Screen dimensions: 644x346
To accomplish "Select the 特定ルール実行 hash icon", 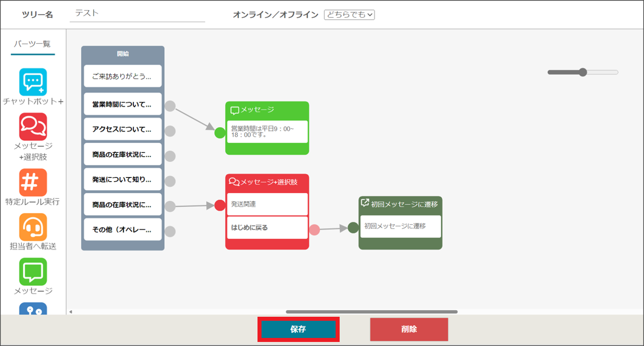I will (x=33, y=182).
